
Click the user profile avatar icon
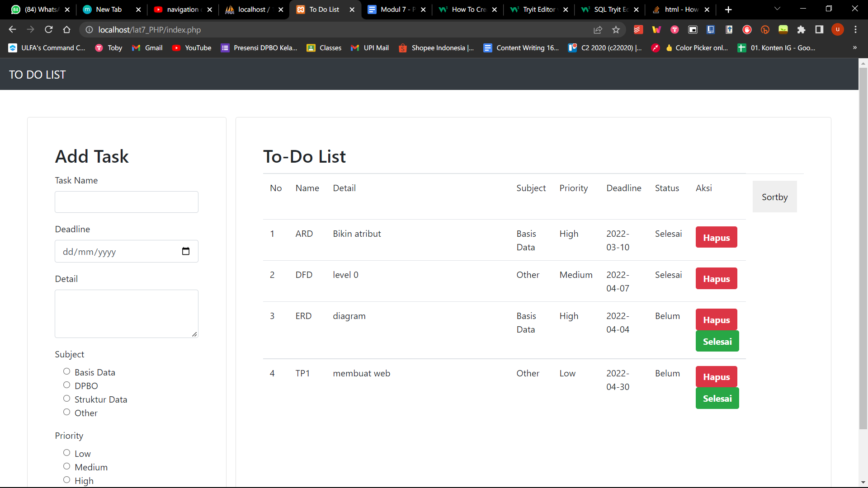pyautogui.click(x=838, y=30)
